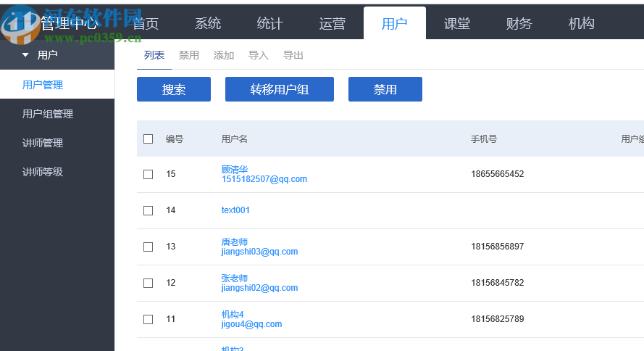This screenshot has width=644, height=351.
Task: Click the 转移用户组 button
Action: coord(280,89)
